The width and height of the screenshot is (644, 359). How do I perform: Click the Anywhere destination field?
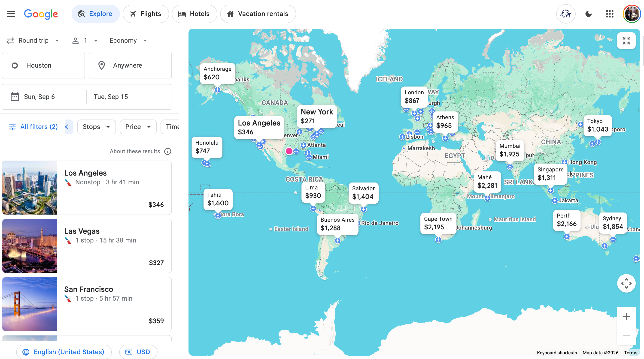(130, 65)
